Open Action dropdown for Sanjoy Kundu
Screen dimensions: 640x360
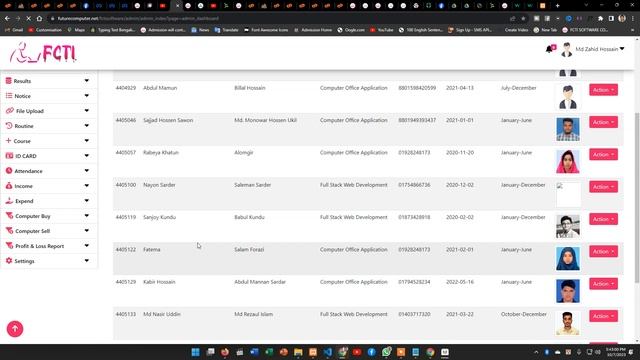(x=603, y=219)
